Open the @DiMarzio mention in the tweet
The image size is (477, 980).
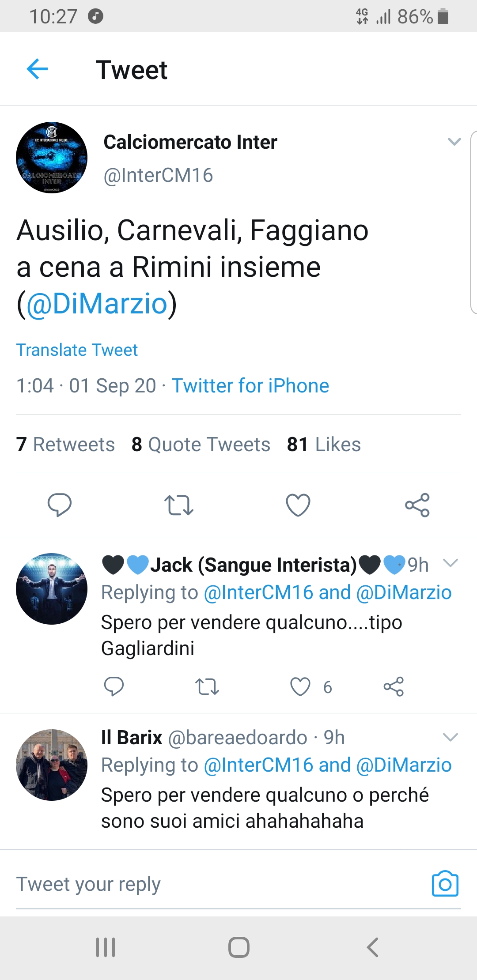(x=97, y=304)
